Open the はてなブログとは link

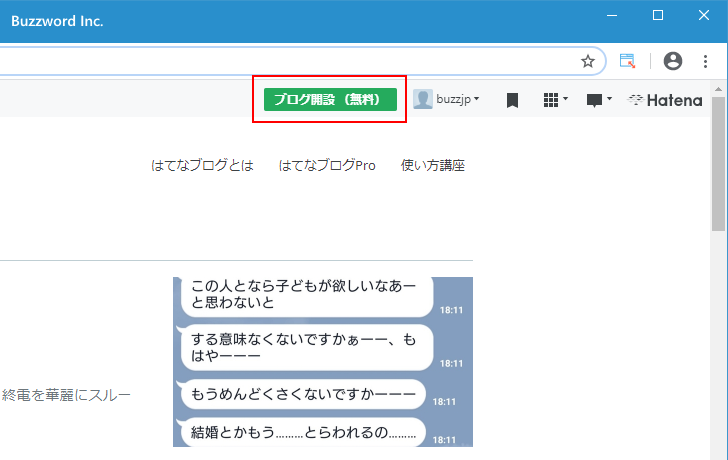(202, 165)
